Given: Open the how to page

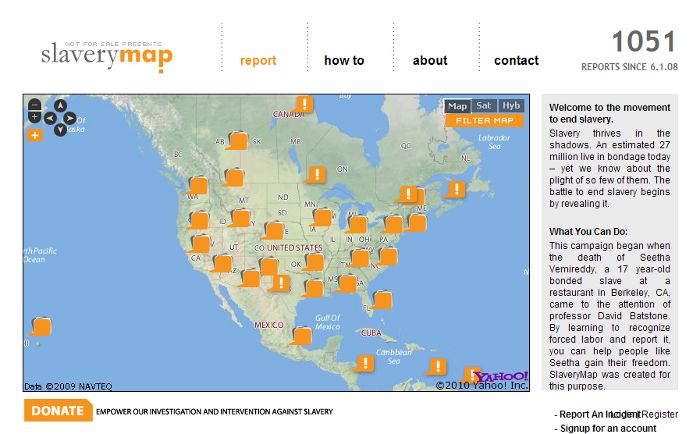Looking at the screenshot, I should pos(344,60).
